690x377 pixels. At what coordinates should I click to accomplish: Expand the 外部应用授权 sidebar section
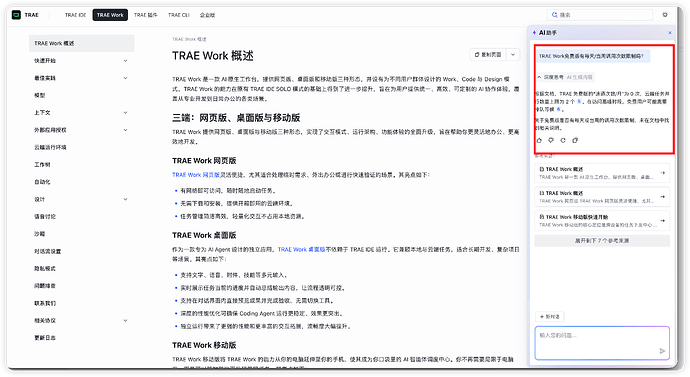(125, 130)
